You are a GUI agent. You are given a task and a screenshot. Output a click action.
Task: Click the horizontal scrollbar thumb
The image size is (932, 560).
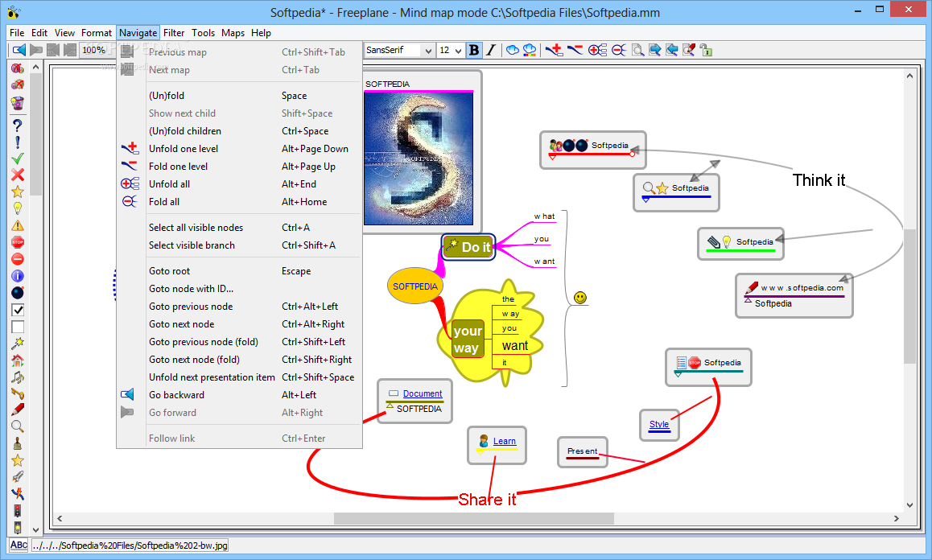[x=474, y=518]
